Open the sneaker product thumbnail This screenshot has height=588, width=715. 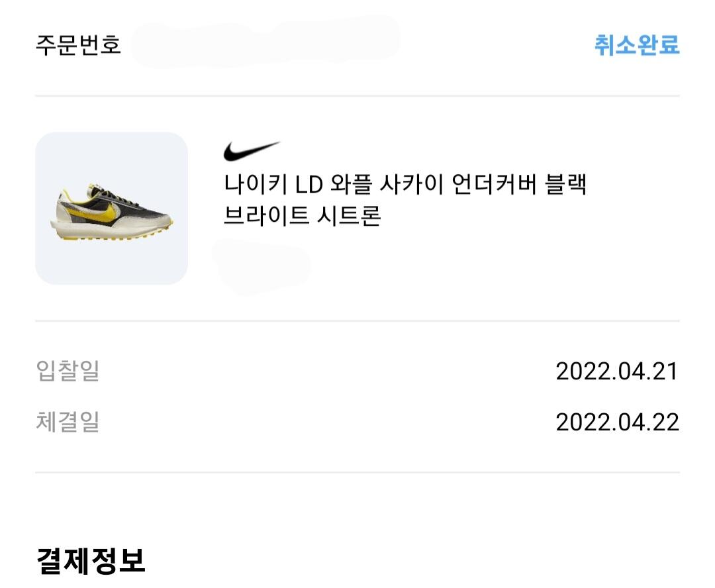[x=111, y=209]
